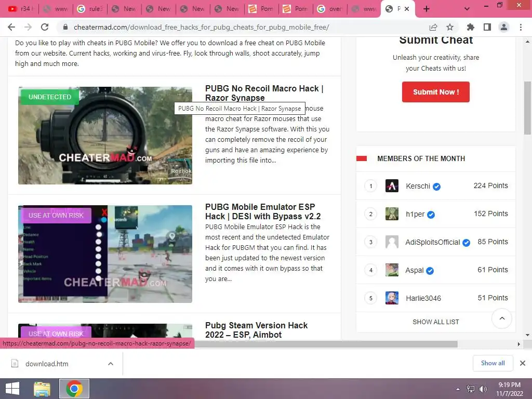Click '224 Points' for Kerschi

coord(490,185)
